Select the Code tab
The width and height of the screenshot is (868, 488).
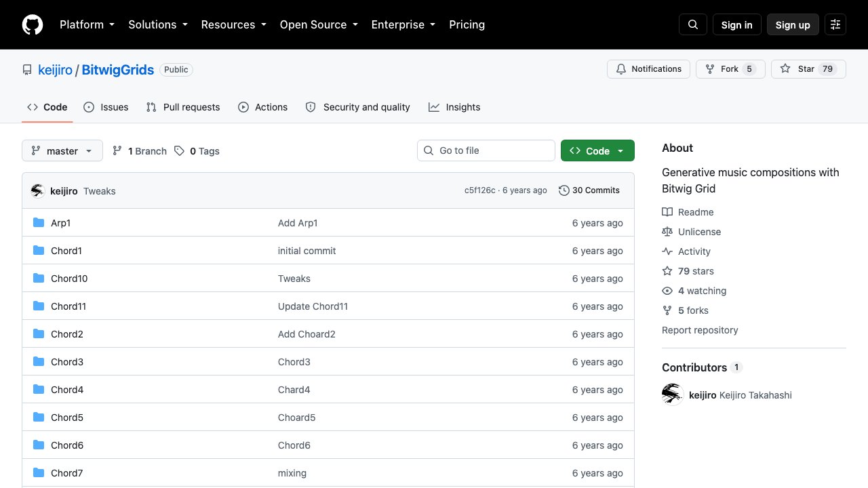(x=47, y=107)
